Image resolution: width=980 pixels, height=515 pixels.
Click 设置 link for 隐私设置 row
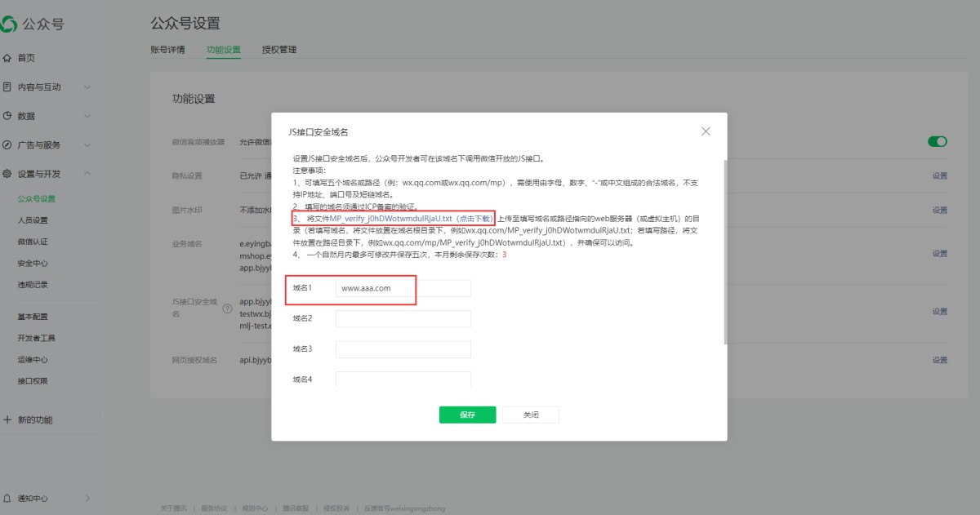[940, 175]
